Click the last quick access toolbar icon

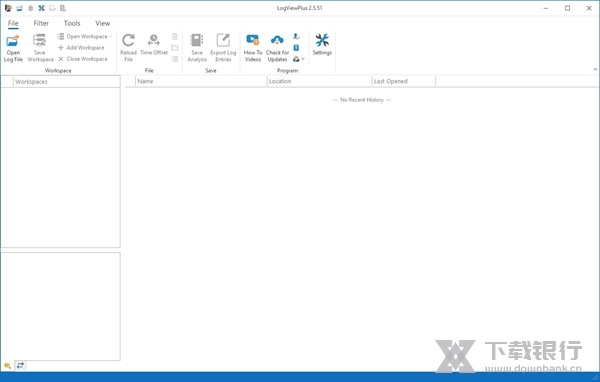click(63, 8)
